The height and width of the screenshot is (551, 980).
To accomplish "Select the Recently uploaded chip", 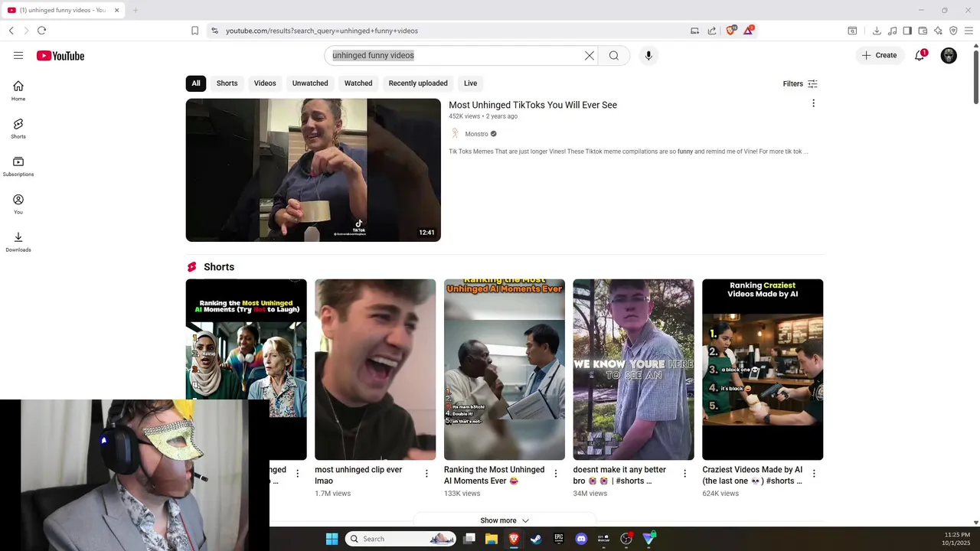I will click(x=418, y=83).
